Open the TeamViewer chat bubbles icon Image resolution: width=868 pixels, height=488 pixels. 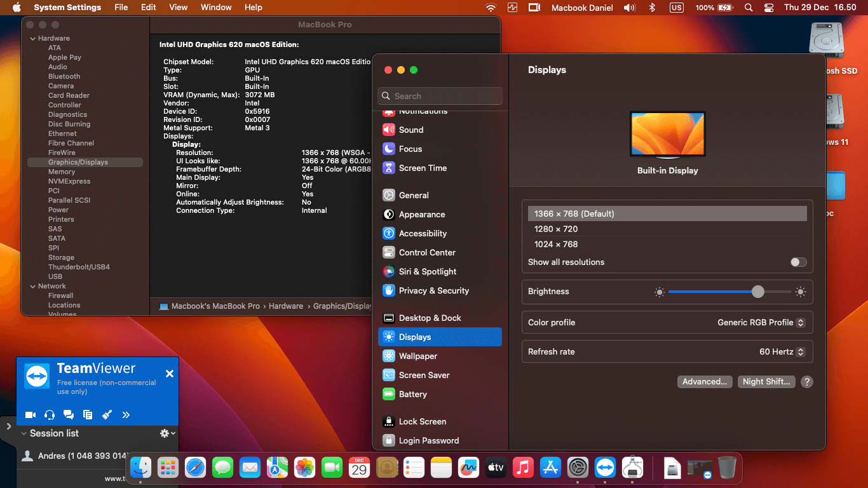click(x=69, y=415)
